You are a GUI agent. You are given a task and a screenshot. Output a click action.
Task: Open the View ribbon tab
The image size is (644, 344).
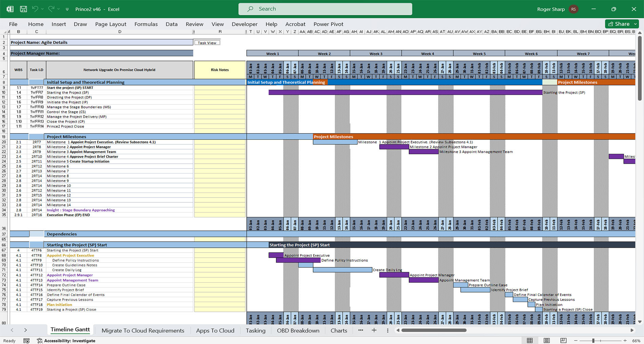coord(218,24)
